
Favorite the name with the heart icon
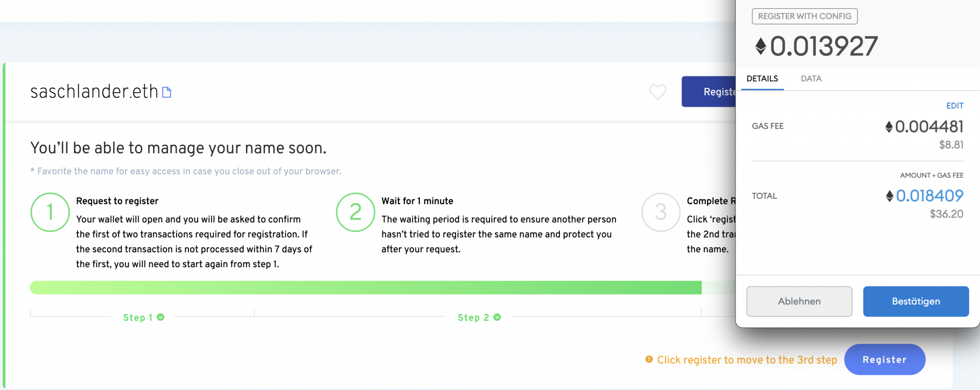coord(657,92)
